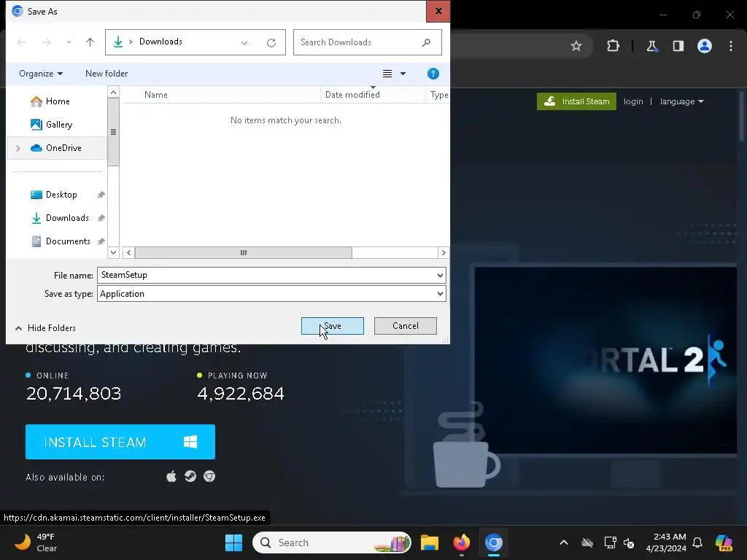
Task: Click the taskbar Search box
Action: pos(332,542)
